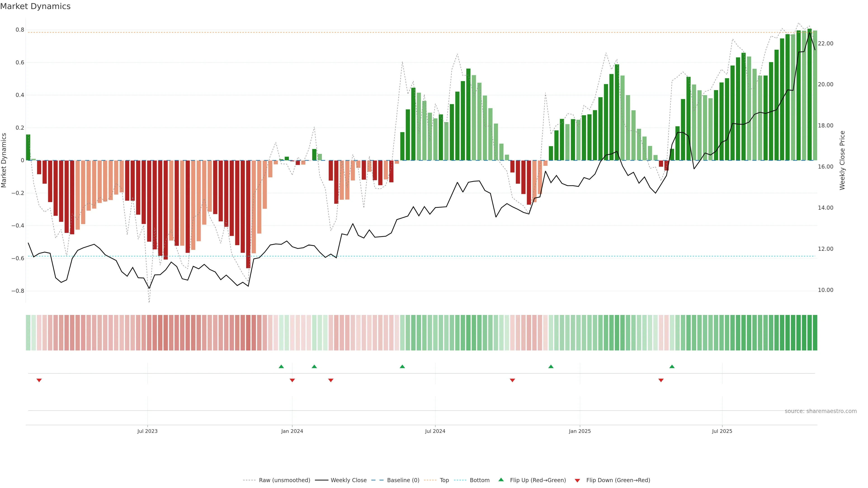Click the green Flip Up marker before Jul 2024
The width and height of the screenshot is (868, 488).
402,366
